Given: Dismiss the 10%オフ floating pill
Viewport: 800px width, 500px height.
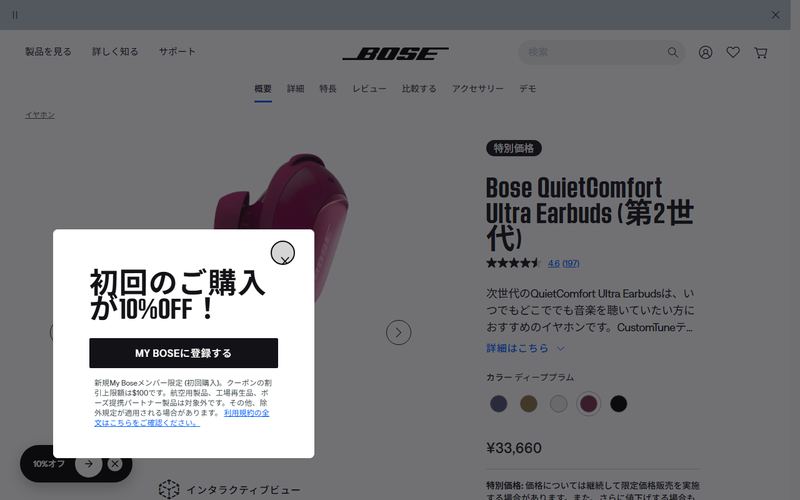Looking at the screenshot, I should [115, 464].
